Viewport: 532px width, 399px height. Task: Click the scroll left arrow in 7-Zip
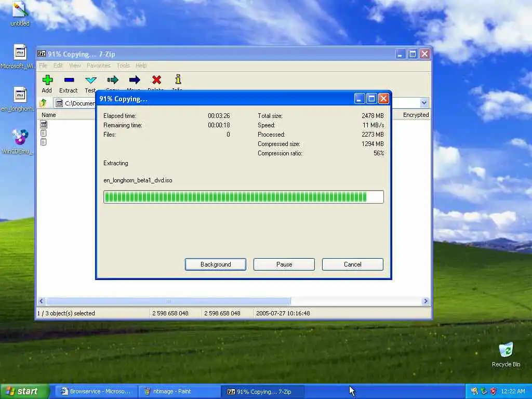[x=42, y=301]
